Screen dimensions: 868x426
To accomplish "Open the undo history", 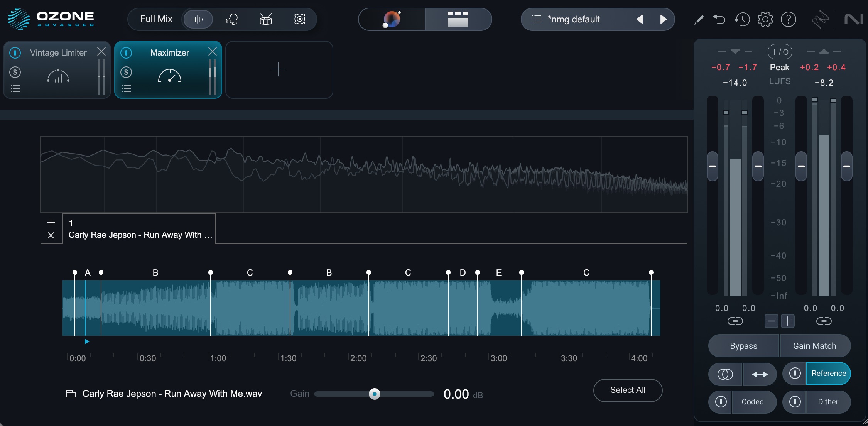I will coord(742,19).
